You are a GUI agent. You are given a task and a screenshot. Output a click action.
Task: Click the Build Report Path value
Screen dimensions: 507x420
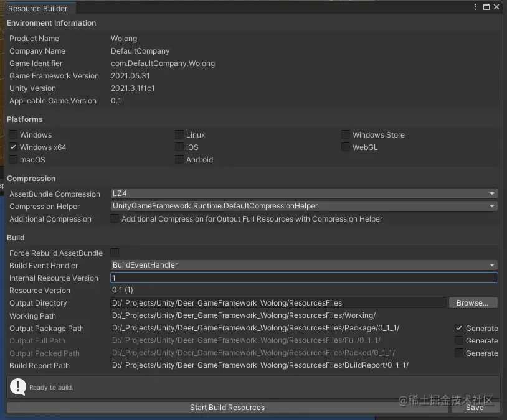[x=260, y=365]
